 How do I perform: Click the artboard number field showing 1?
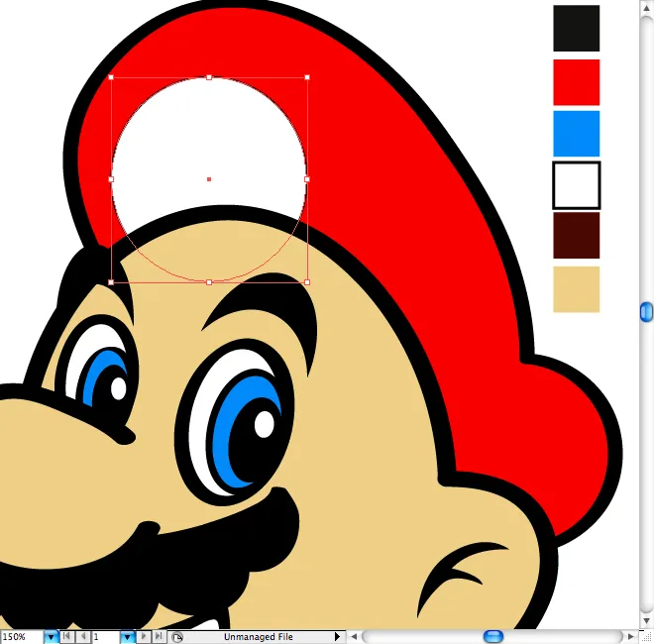point(106,637)
